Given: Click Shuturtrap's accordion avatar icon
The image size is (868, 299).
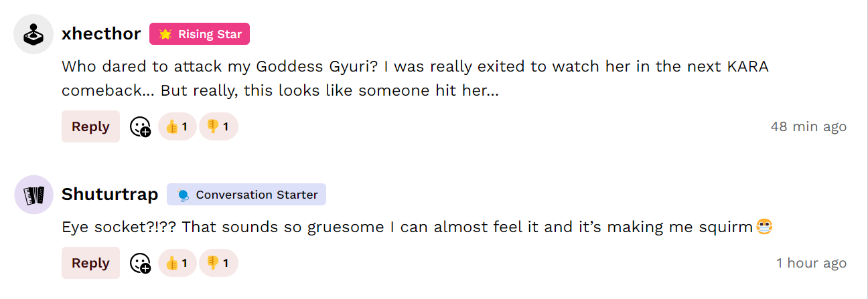Looking at the screenshot, I should point(33,195).
